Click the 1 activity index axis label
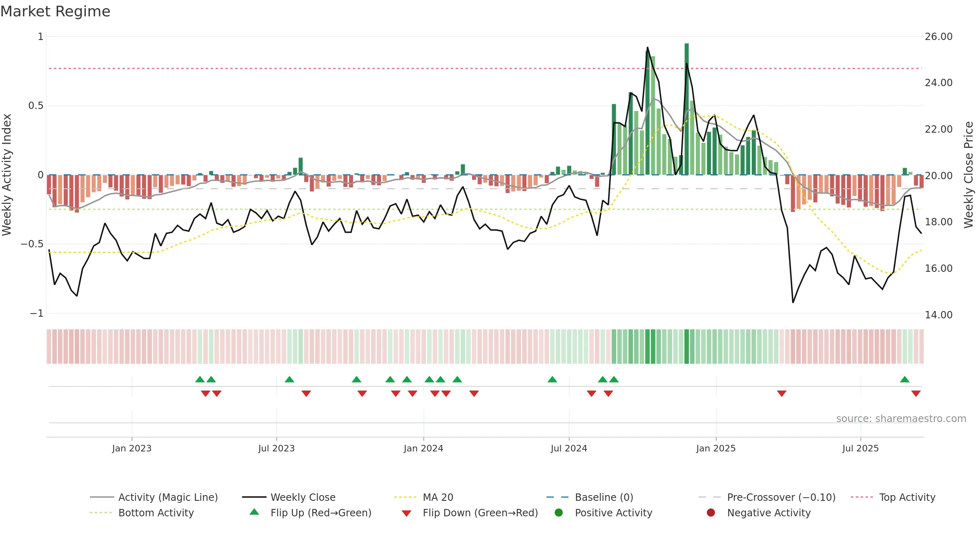Screen dimensions: 980x551 (x=40, y=37)
